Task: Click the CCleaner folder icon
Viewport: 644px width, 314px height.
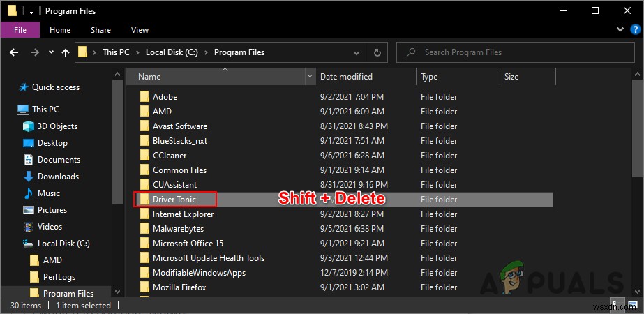Action: coord(144,156)
